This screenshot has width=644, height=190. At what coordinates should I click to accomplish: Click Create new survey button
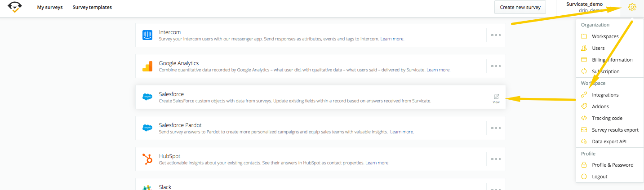click(x=520, y=8)
